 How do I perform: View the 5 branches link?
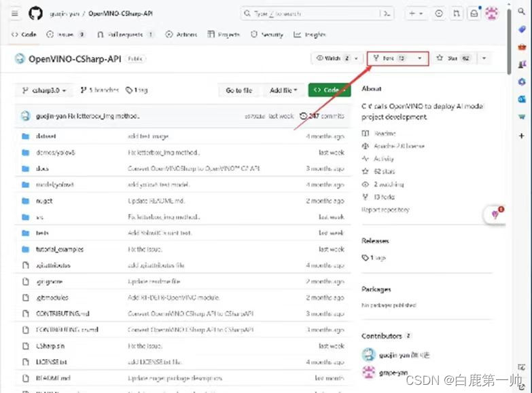click(x=99, y=90)
